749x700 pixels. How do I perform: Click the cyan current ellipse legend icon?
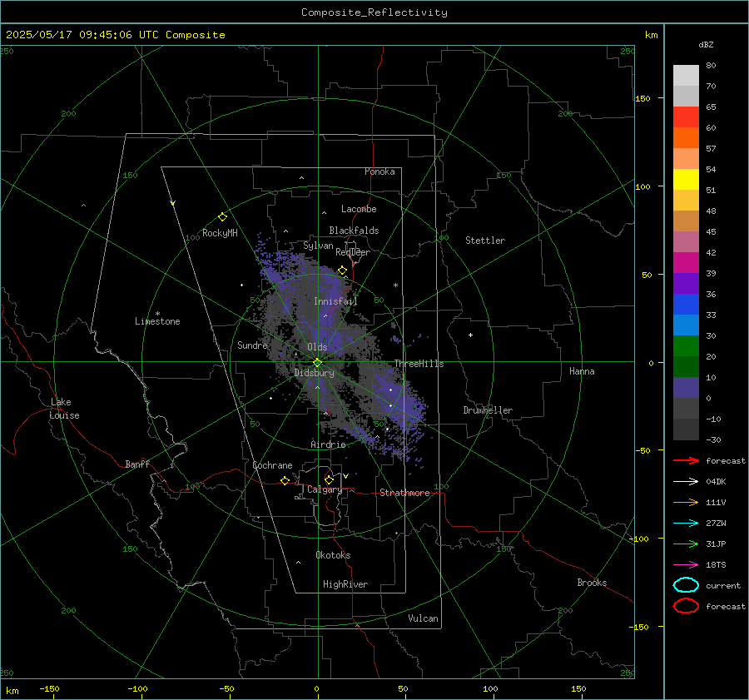(x=686, y=585)
